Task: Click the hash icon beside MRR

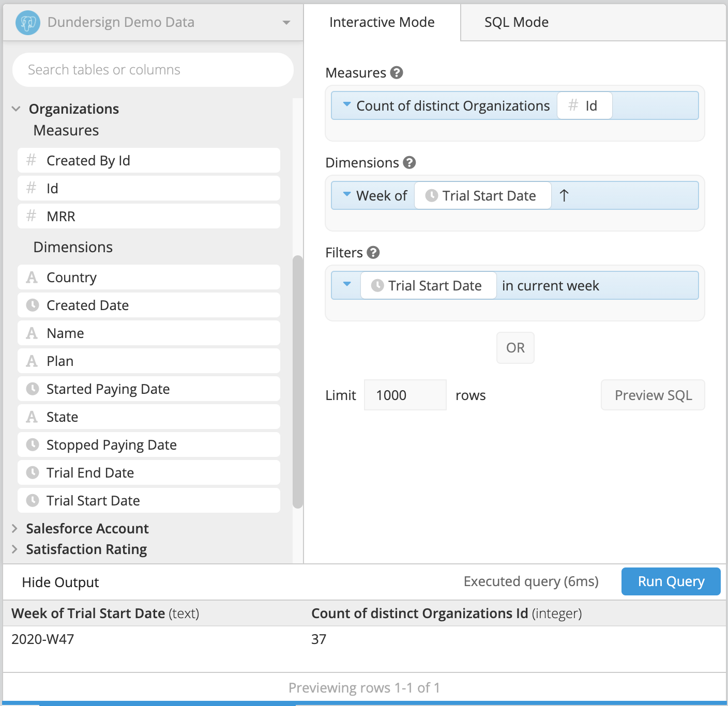Action: [x=32, y=216]
